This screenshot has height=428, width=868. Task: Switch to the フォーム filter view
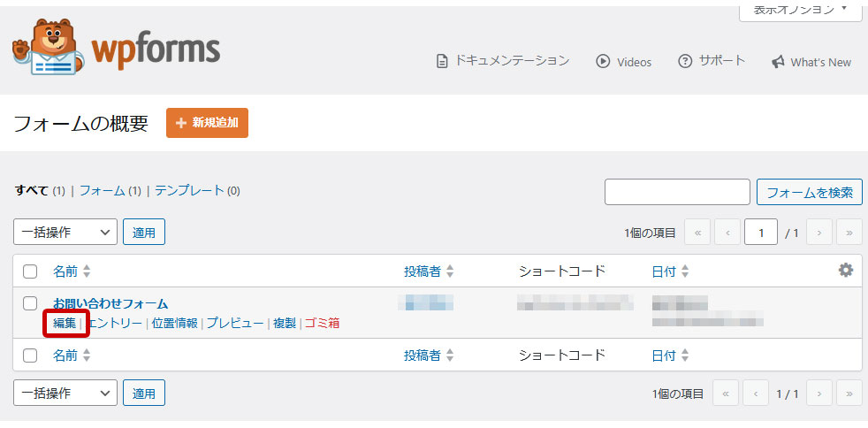102,190
